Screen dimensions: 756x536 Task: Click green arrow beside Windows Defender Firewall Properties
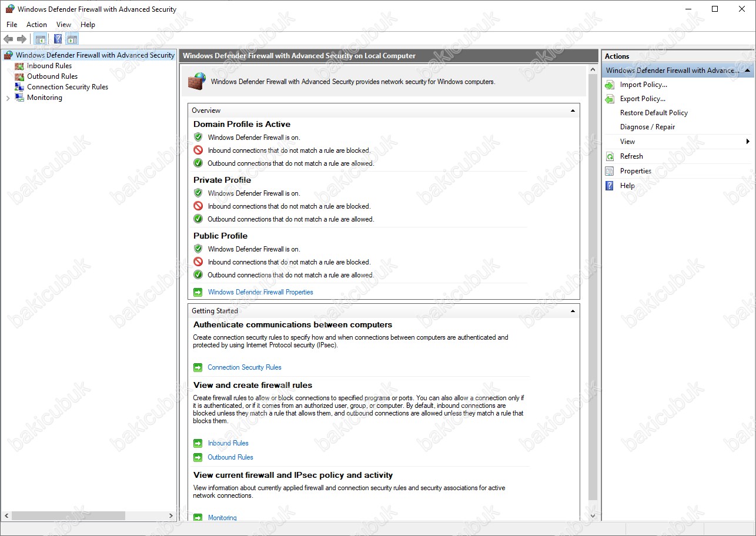click(x=198, y=292)
